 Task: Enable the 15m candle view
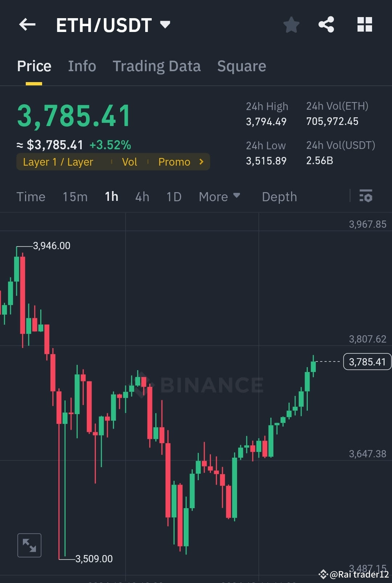pos(74,197)
